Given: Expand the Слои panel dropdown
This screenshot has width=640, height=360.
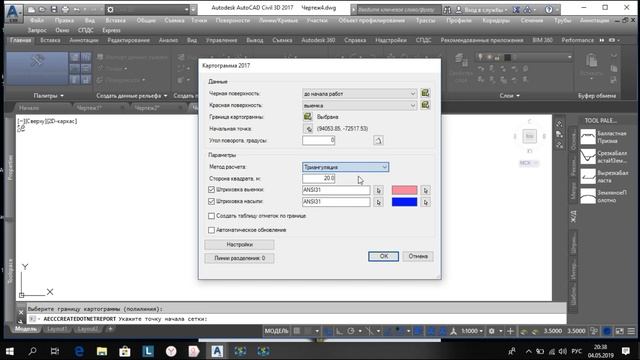Looking at the screenshot, I should coord(509,96).
